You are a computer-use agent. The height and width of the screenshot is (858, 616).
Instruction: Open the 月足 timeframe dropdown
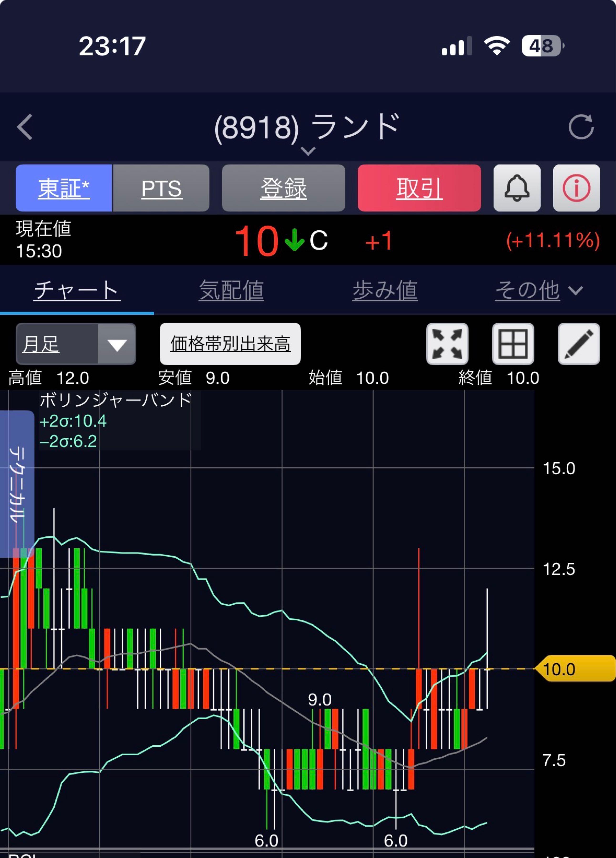pos(76,344)
